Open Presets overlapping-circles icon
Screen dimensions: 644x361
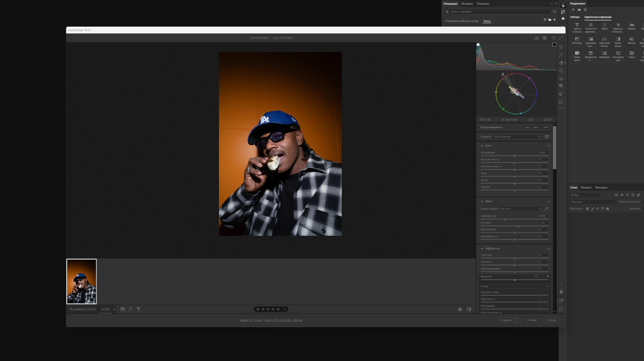[x=561, y=94]
